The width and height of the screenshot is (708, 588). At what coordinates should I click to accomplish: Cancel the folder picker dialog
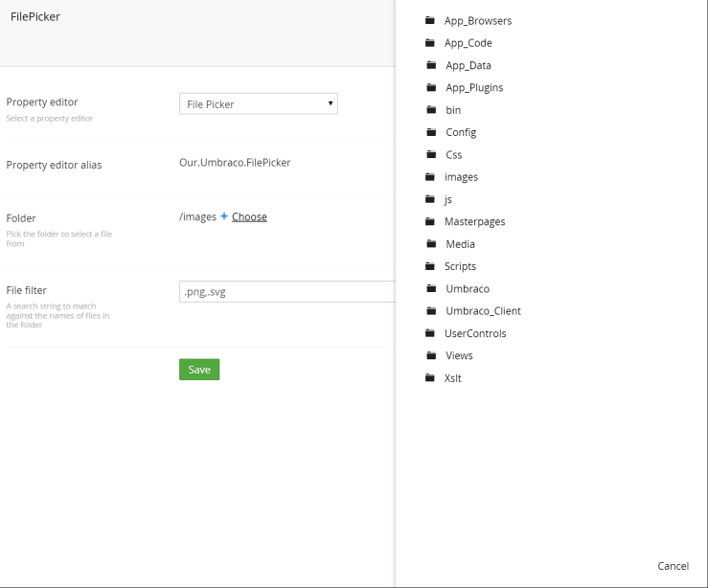[673, 566]
